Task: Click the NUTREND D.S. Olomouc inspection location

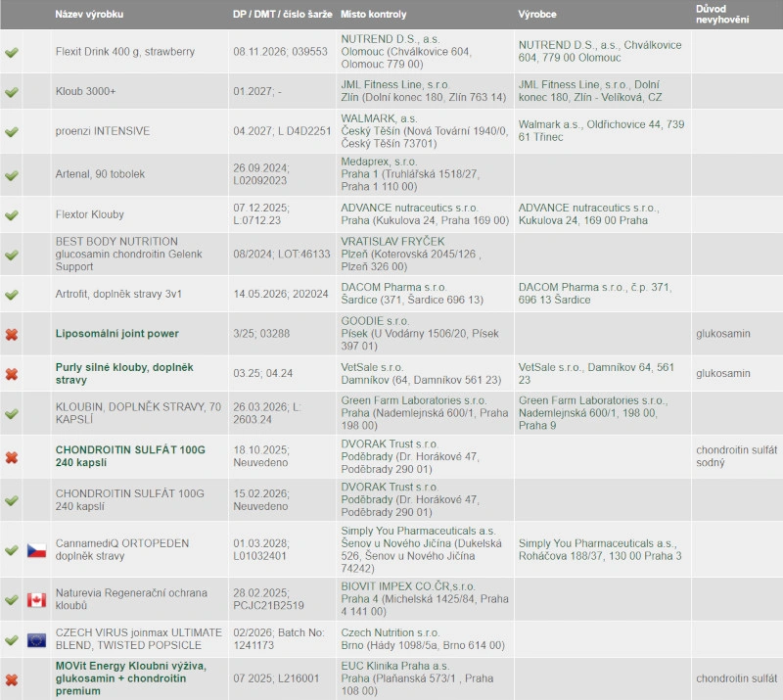Action: (407, 52)
